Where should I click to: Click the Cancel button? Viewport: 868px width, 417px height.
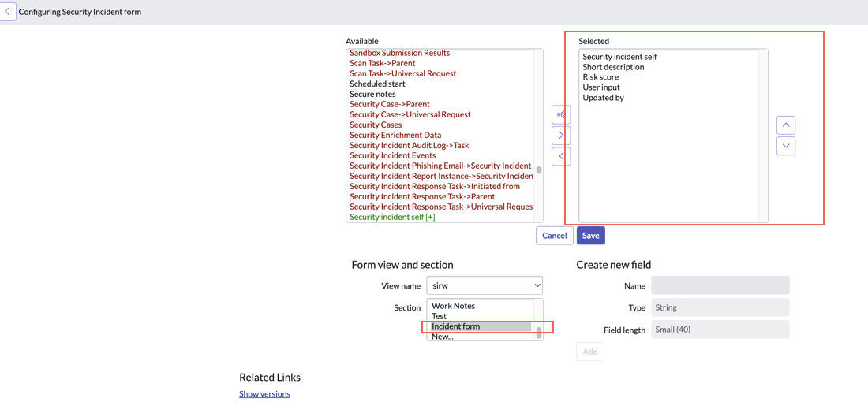point(554,236)
